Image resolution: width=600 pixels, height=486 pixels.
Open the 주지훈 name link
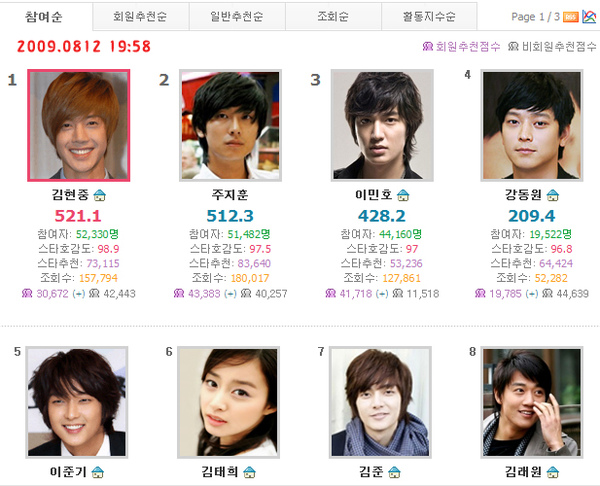[x=230, y=195]
